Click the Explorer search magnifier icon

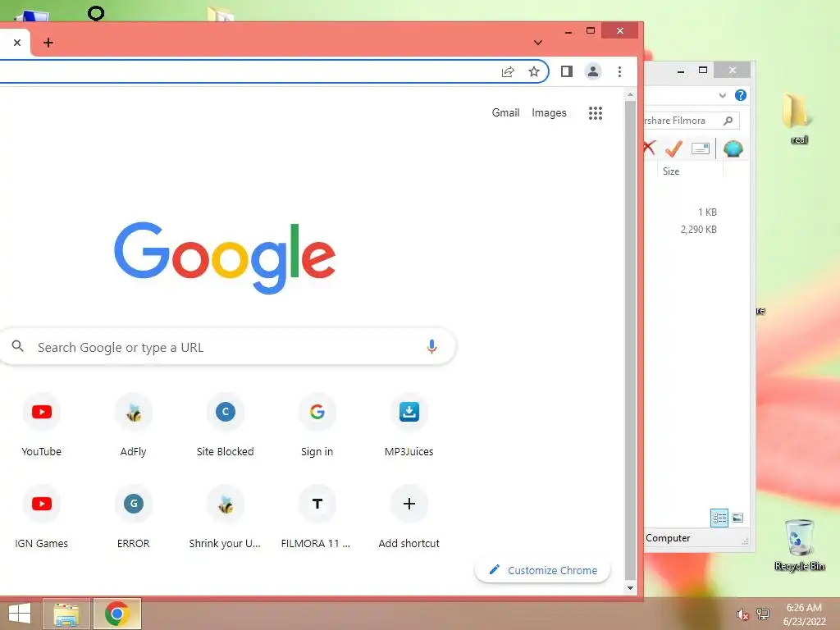728,121
